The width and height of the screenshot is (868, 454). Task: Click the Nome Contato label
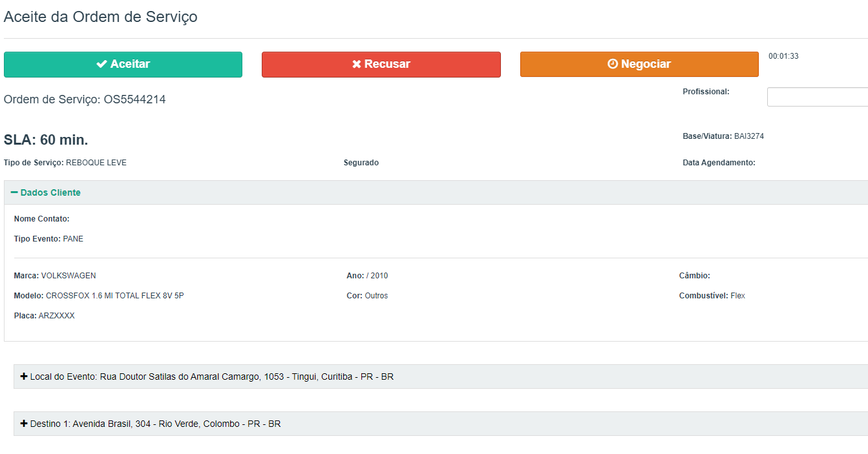pyautogui.click(x=41, y=219)
